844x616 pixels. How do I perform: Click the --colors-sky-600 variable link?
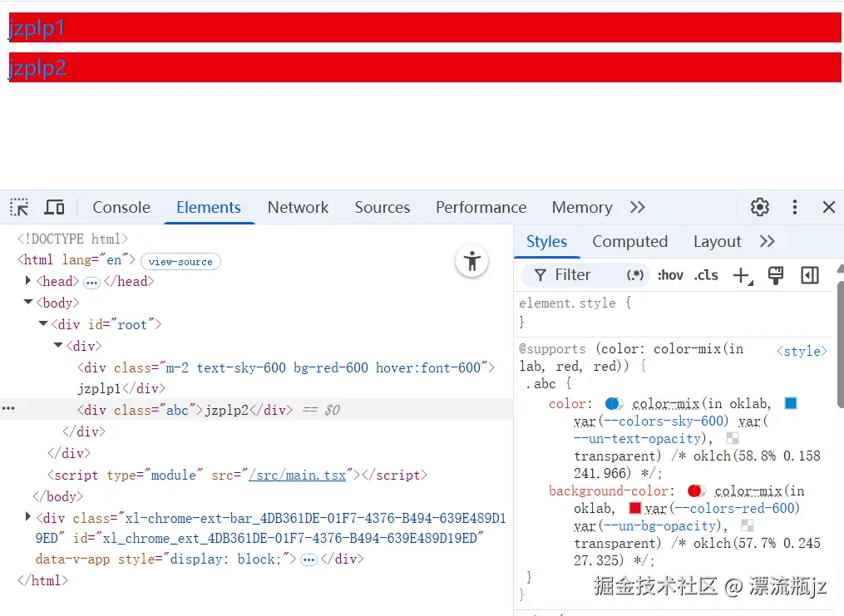point(664,421)
